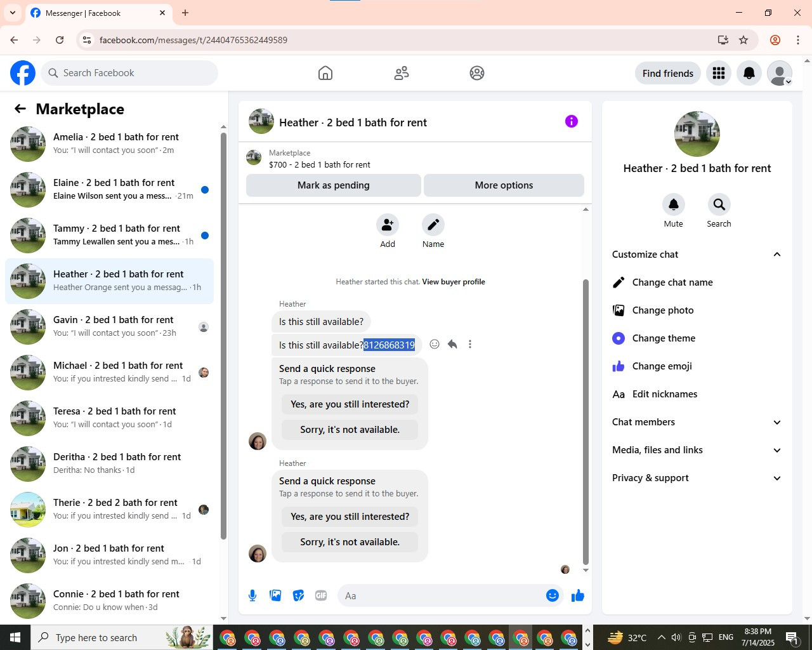812x650 pixels.
Task: Tap second 'Yes, are you still interested?' reply
Action: (350, 517)
